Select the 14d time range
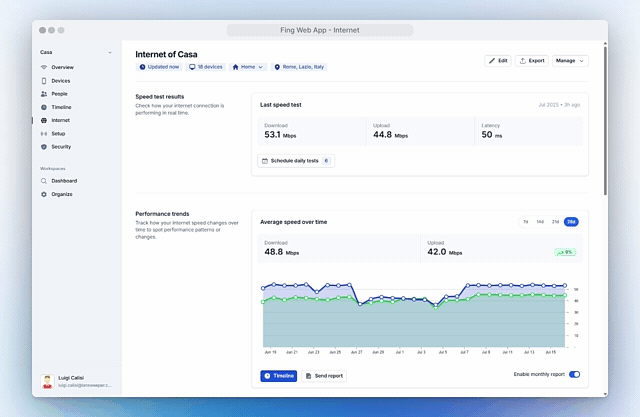640x417 pixels. click(x=540, y=222)
